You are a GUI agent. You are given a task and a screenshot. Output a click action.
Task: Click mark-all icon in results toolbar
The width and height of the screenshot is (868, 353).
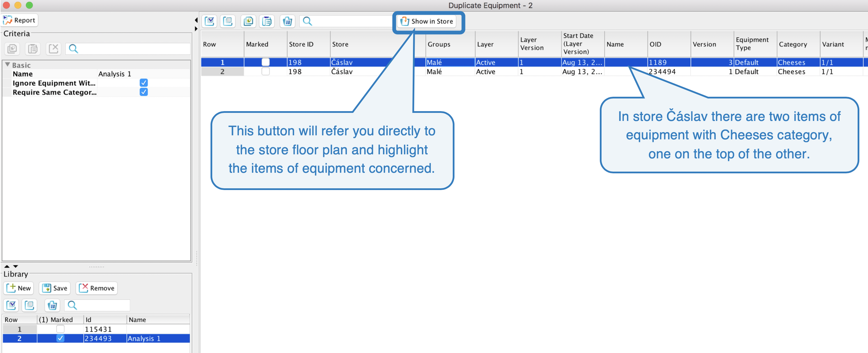(x=210, y=21)
